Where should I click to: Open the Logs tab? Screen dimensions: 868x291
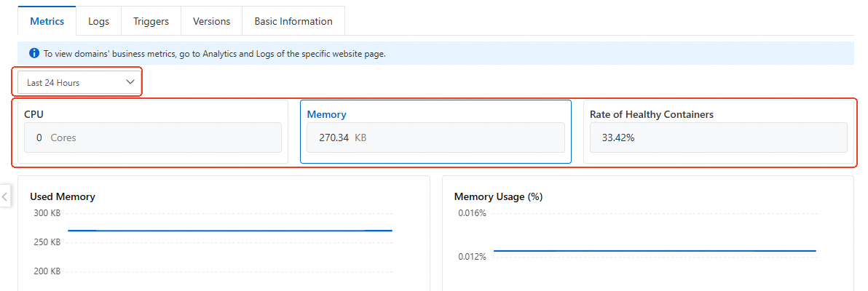[98, 22]
